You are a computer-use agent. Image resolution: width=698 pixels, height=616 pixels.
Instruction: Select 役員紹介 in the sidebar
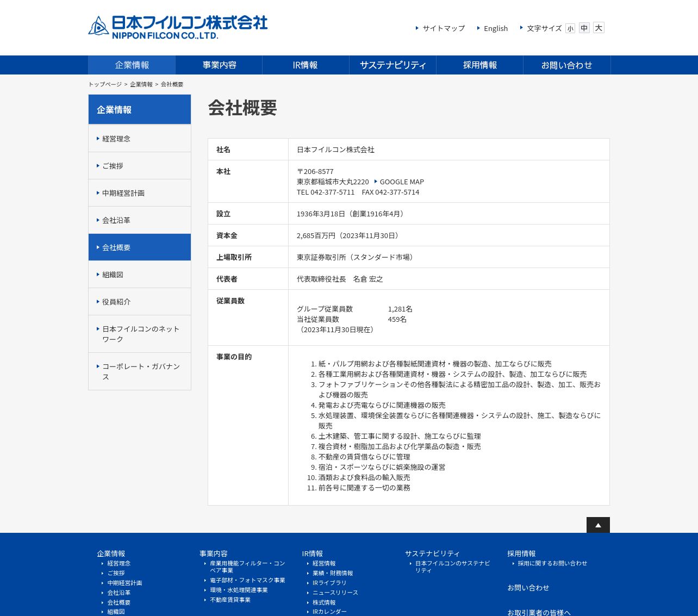tap(140, 302)
